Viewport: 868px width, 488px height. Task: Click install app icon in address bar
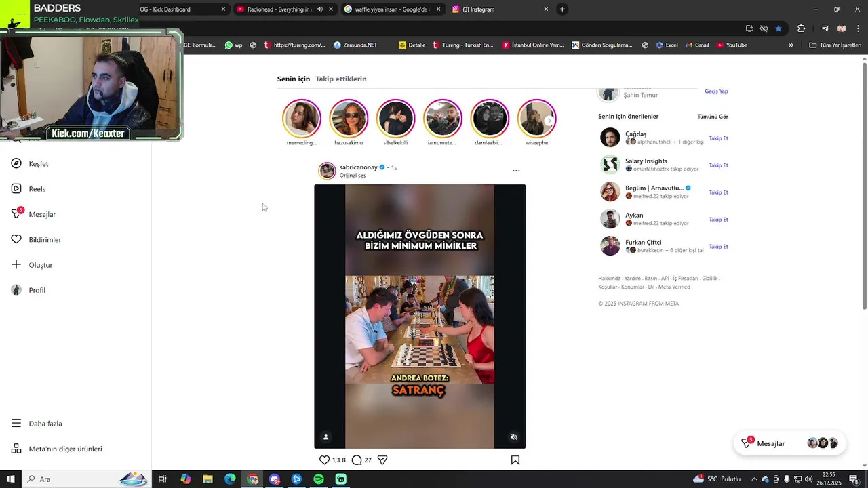(749, 28)
